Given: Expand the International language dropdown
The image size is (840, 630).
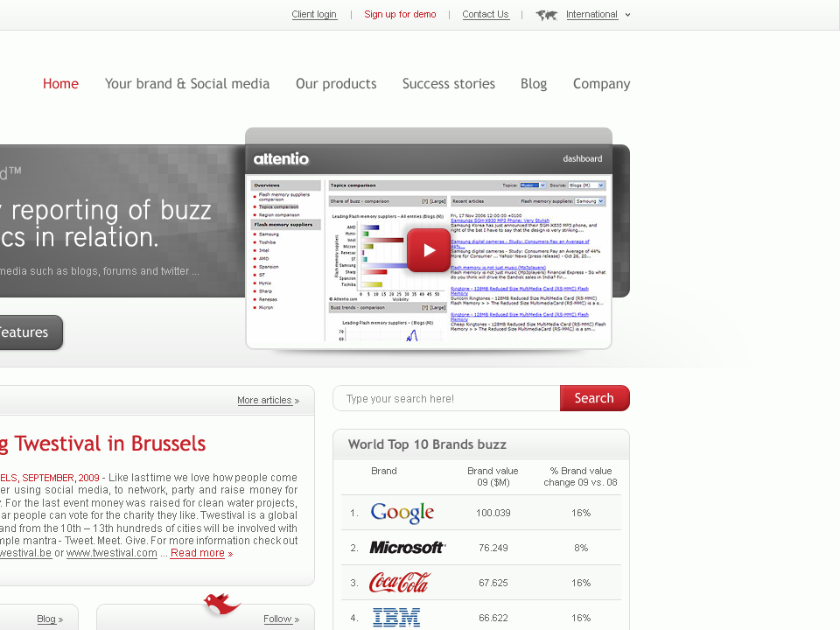Looking at the screenshot, I should (x=598, y=15).
